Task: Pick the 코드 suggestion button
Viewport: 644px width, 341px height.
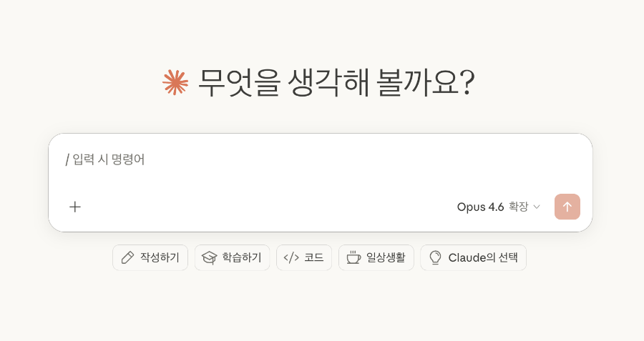Action: pyautogui.click(x=304, y=257)
